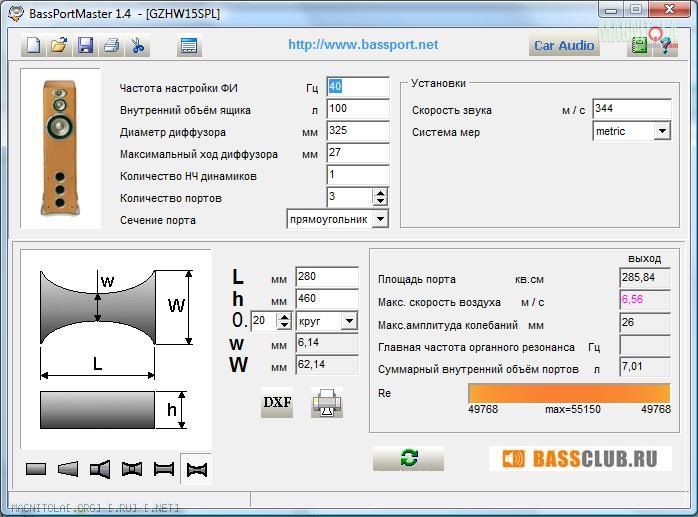Expand the Сечение порта dropdown
Image resolution: width=698 pixels, height=517 pixels.
click(x=380, y=219)
